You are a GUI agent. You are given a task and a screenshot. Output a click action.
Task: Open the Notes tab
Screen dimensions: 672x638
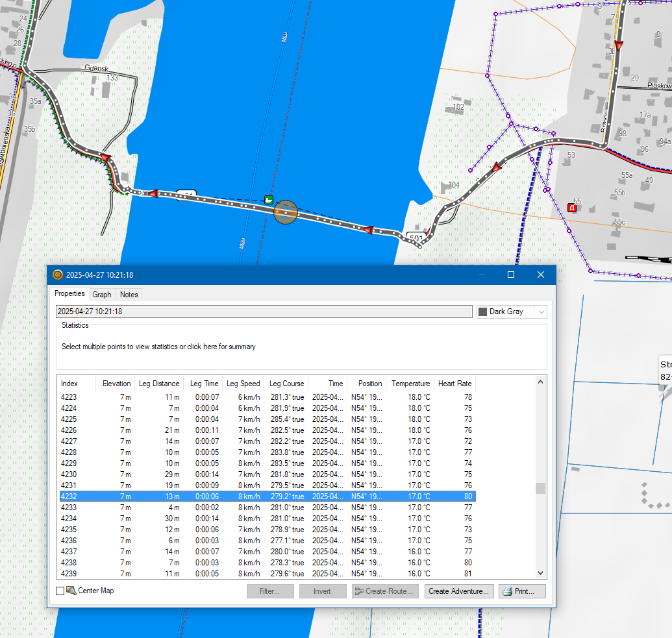point(129,295)
